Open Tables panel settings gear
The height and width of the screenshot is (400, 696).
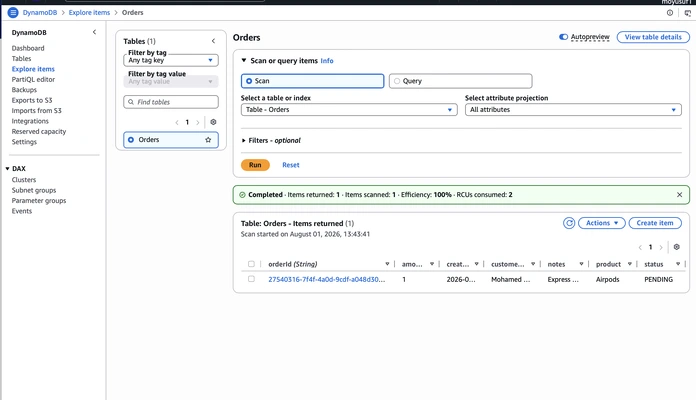click(x=213, y=122)
